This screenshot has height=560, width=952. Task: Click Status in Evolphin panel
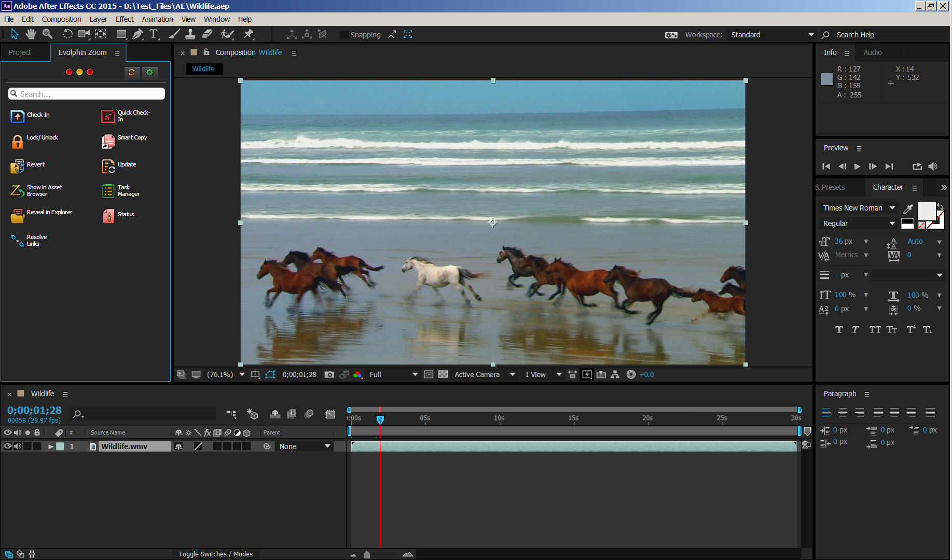(118, 216)
